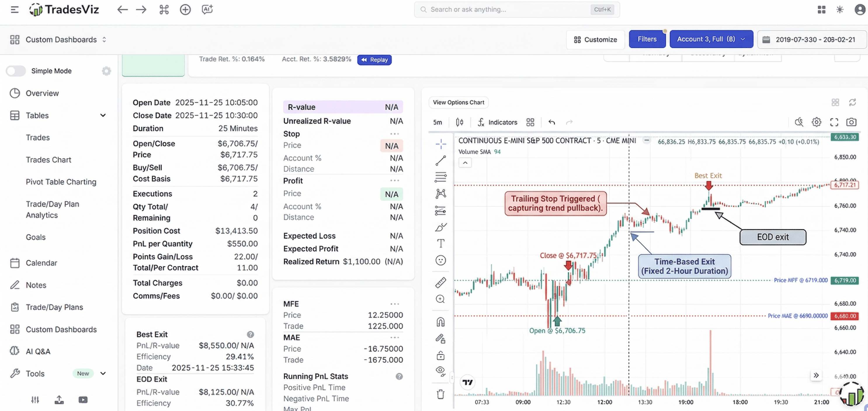This screenshot has width=868, height=411.
Task: Toggle the lock all drawings icon
Action: 440,356
